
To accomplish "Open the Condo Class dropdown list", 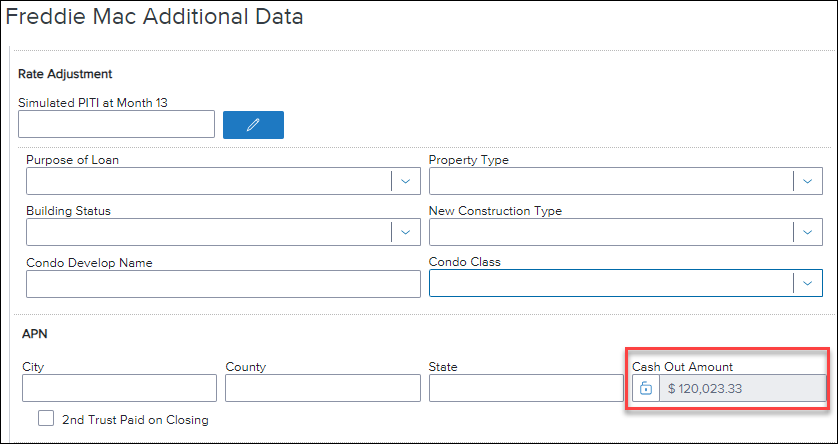I will click(626, 283).
